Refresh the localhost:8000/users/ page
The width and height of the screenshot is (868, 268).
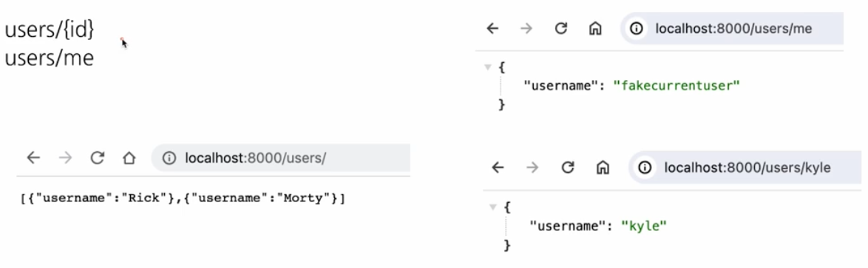[x=98, y=158]
